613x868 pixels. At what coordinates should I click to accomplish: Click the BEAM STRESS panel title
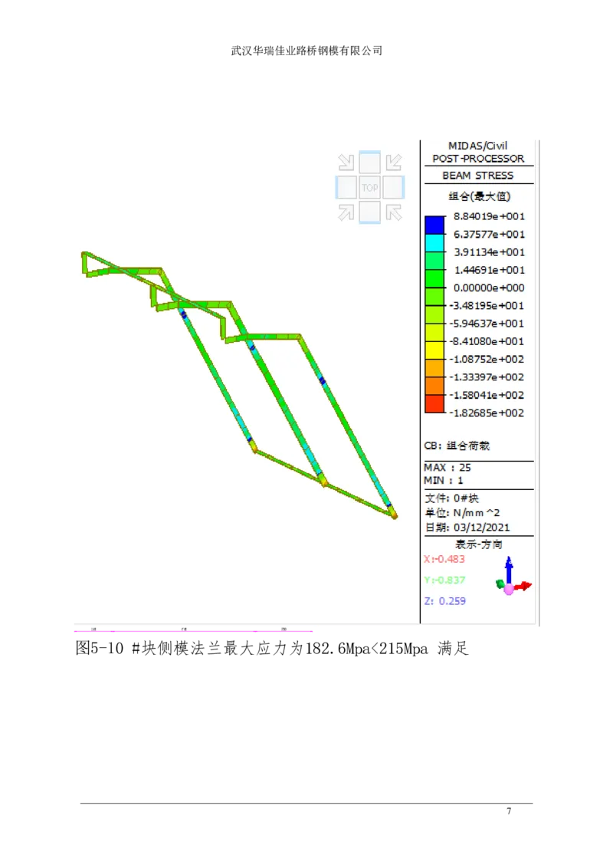479,175
